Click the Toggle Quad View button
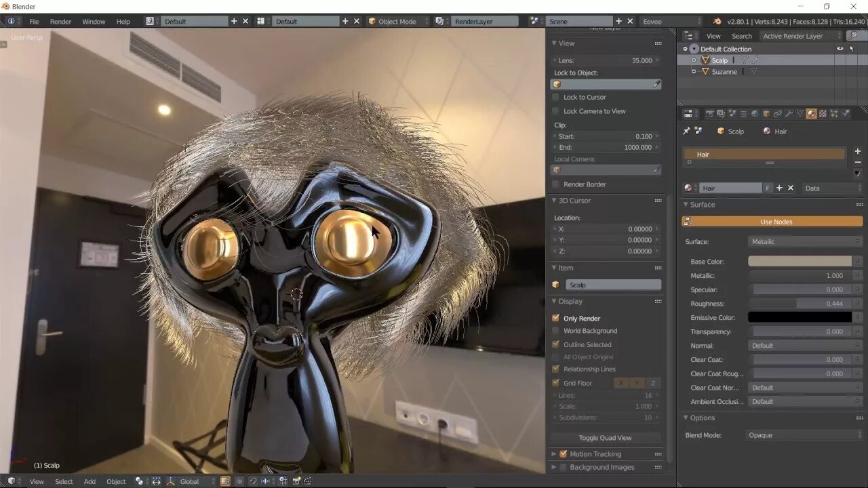The image size is (868, 488). (605, 438)
